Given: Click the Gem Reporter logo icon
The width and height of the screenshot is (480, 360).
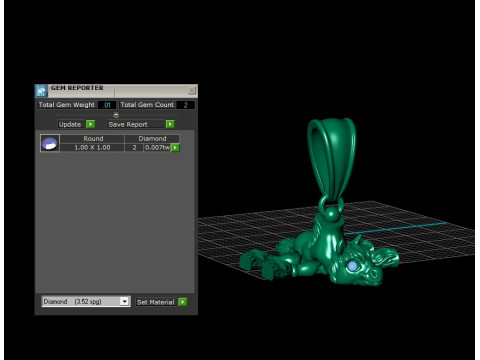Looking at the screenshot, I should tap(41, 90).
